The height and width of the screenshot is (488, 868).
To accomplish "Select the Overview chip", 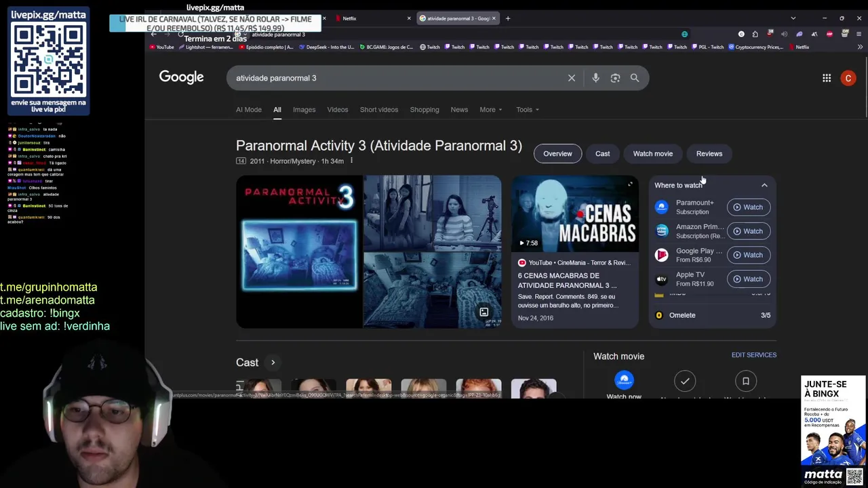I will [x=557, y=154].
